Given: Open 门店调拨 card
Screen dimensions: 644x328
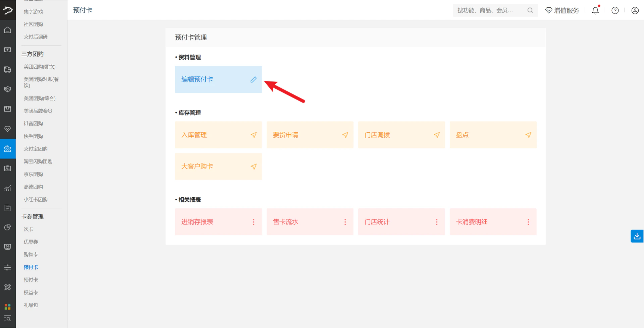Looking at the screenshot, I should [x=401, y=135].
